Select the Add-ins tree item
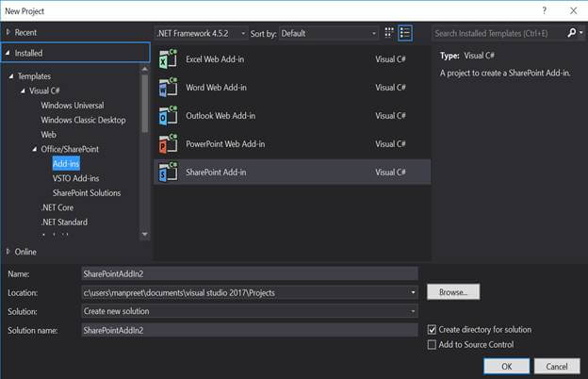This screenshot has height=379, width=588. [66, 164]
